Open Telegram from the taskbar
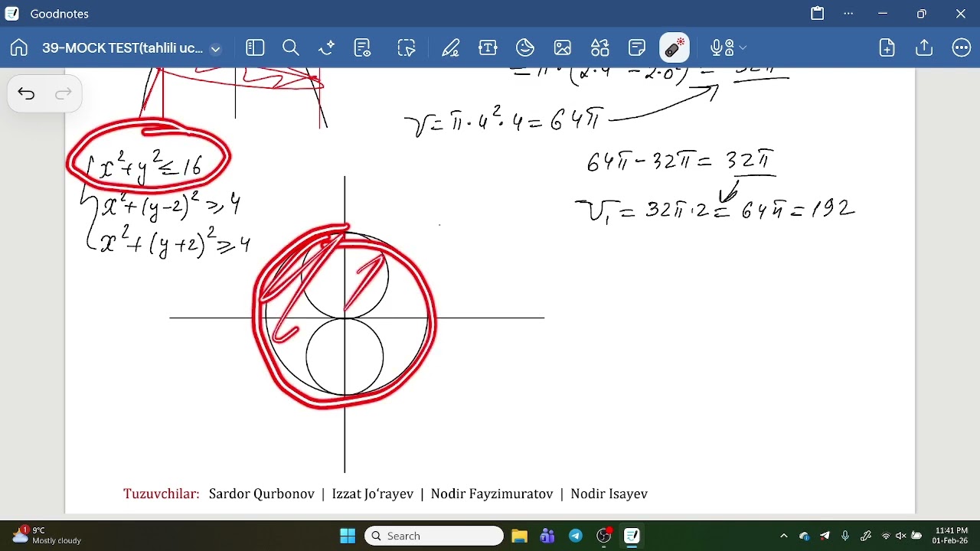Image resolution: width=980 pixels, height=551 pixels. (x=576, y=536)
